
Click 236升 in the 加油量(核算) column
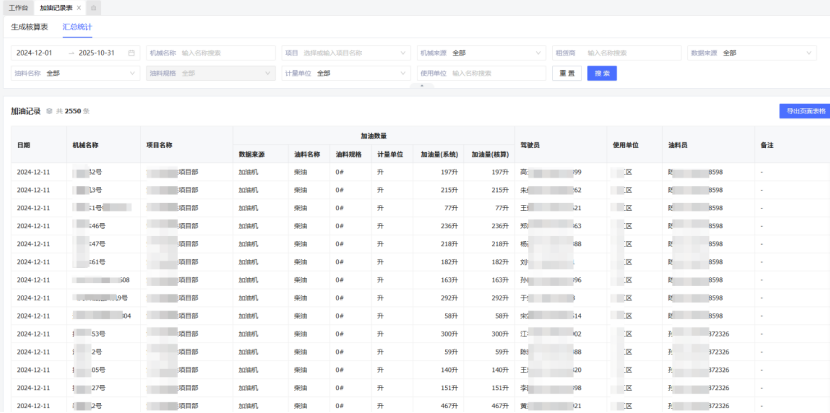(x=500, y=226)
